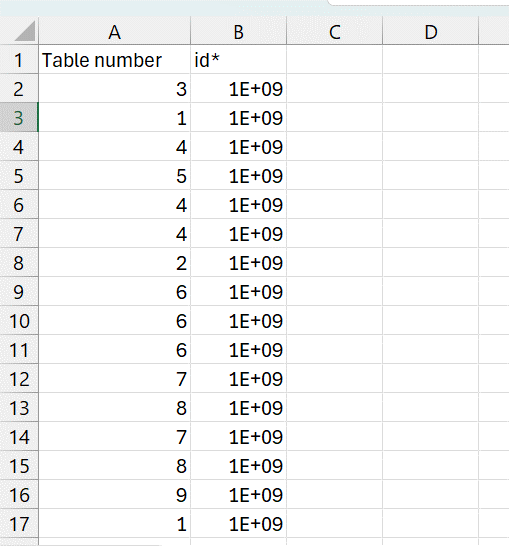
Task: Click empty cell C13
Action: point(335,408)
